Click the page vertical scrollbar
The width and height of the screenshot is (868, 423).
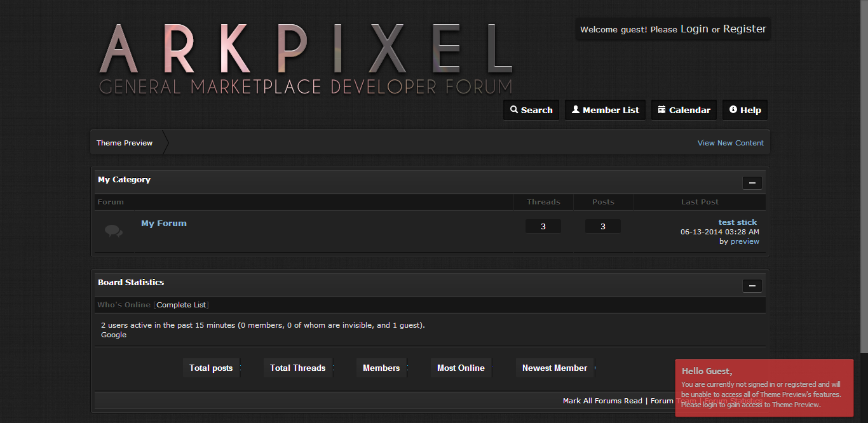point(864,177)
